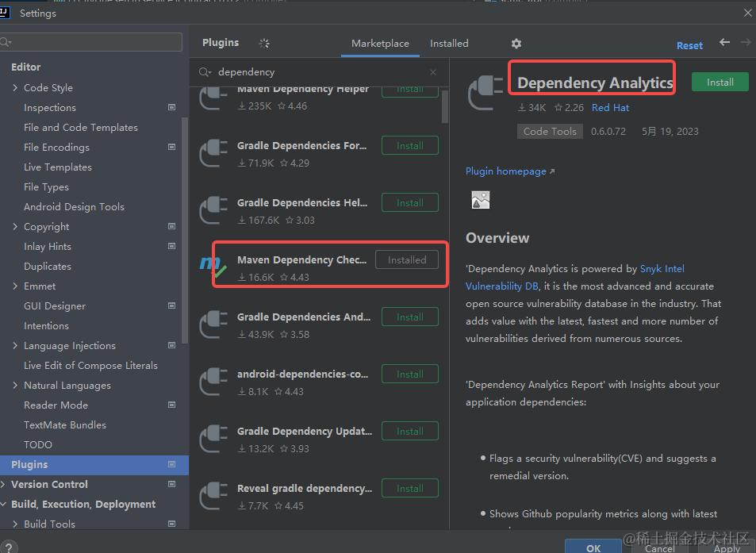The image size is (756, 553).
Task: Click the Gradle Dependency Updates plugin icon
Action: click(x=213, y=439)
